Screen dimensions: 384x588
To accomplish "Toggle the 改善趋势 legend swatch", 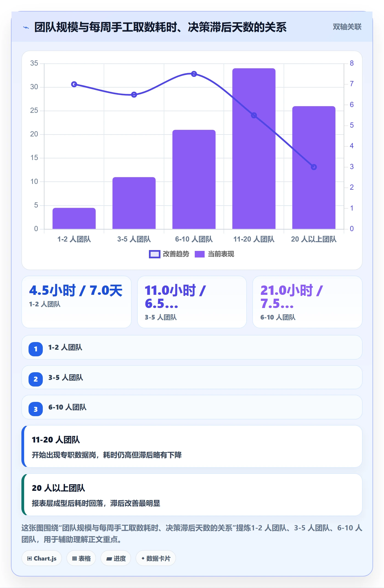I will [154, 254].
